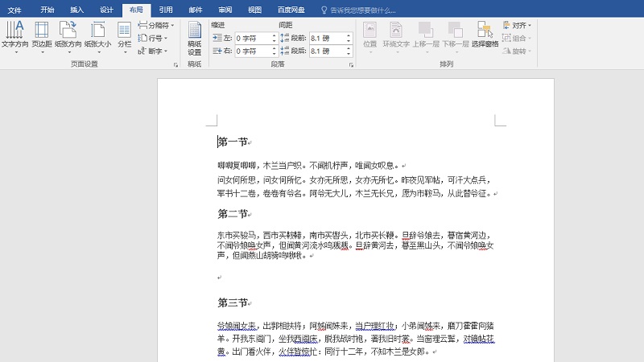
Task: Open the 选择窗格 selection pane
Action: [485, 35]
